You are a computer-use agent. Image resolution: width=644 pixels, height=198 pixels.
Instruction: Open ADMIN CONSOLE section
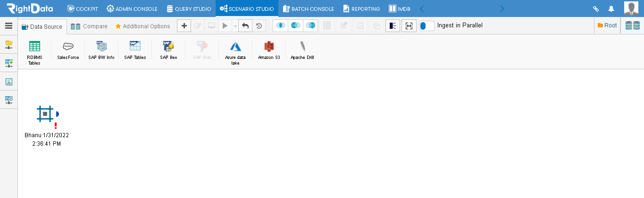coord(132,8)
